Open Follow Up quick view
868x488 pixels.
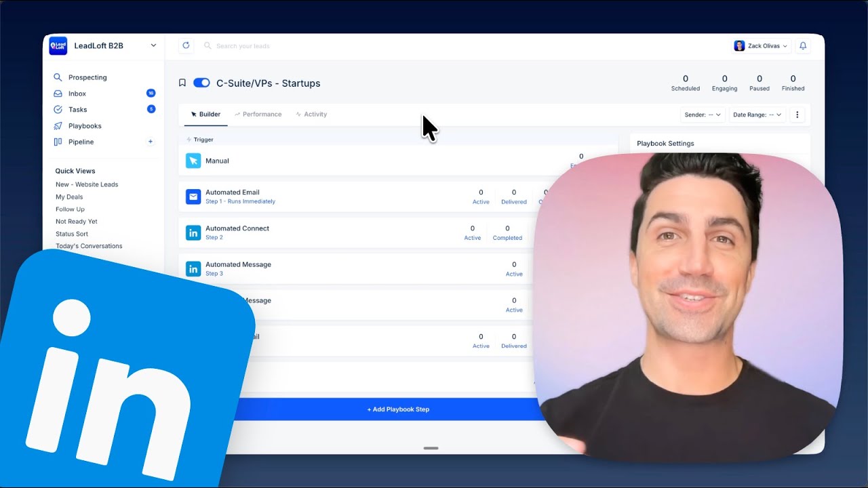click(70, 209)
